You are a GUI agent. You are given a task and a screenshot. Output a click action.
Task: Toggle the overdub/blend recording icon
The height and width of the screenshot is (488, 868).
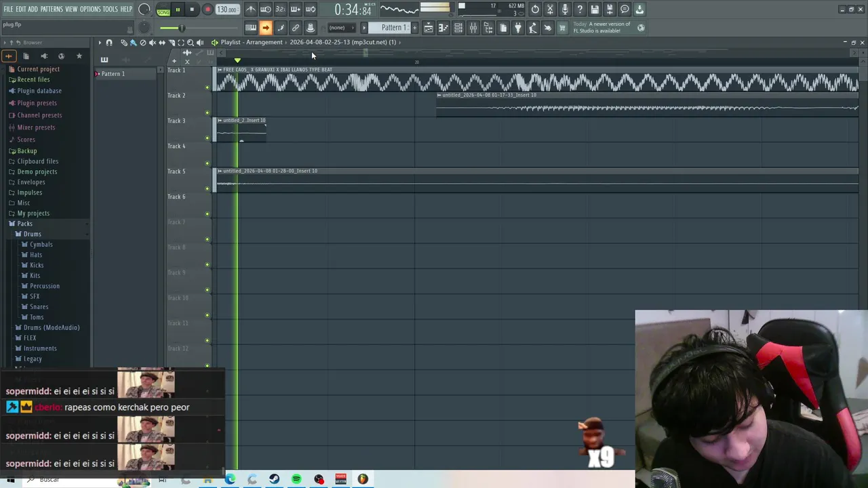pyautogui.click(x=295, y=9)
